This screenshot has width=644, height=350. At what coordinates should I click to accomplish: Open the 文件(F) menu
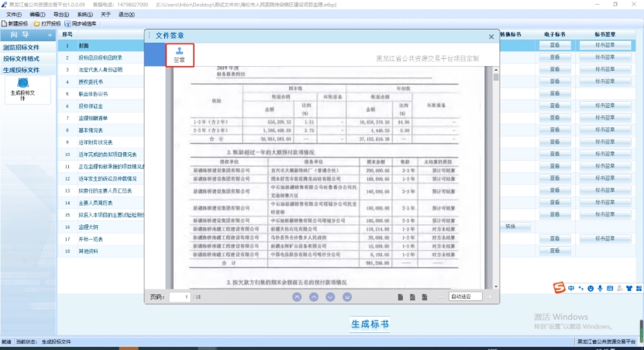pyautogui.click(x=14, y=14)
